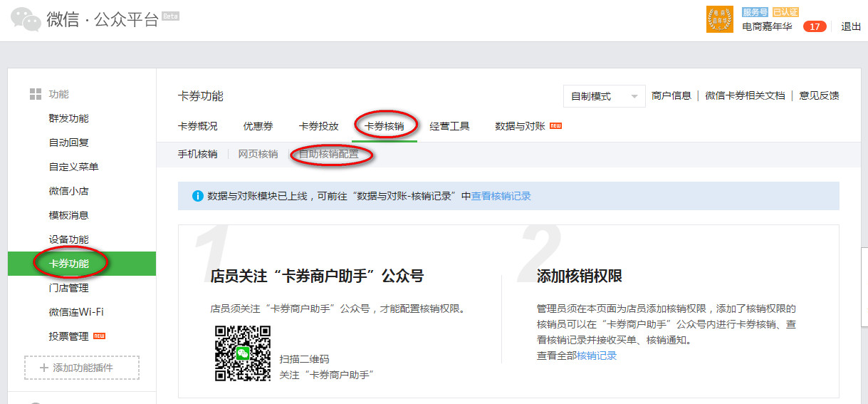Open 门店管理 in the sidebar
The image size is (868, 404).
69,288
